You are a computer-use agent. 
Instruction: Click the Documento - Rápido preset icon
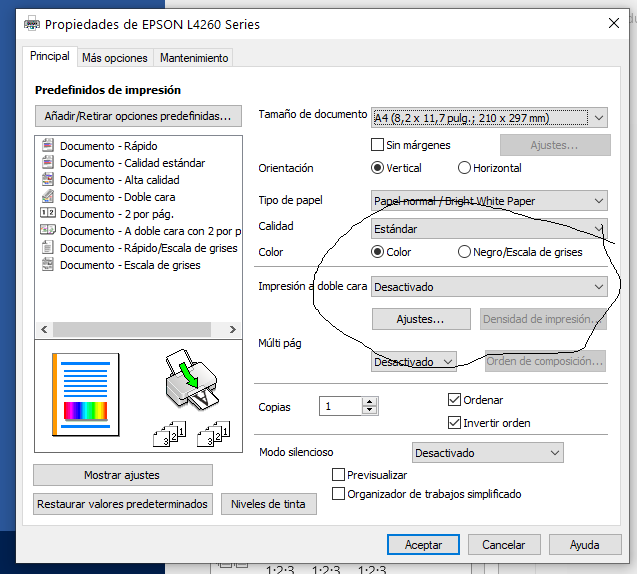[x=47, y=146]
